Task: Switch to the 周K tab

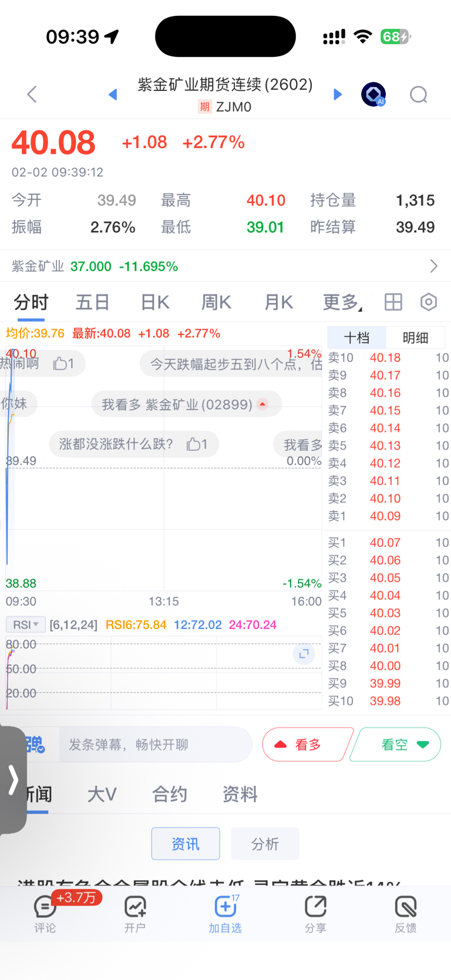Action: click(216, 302)
